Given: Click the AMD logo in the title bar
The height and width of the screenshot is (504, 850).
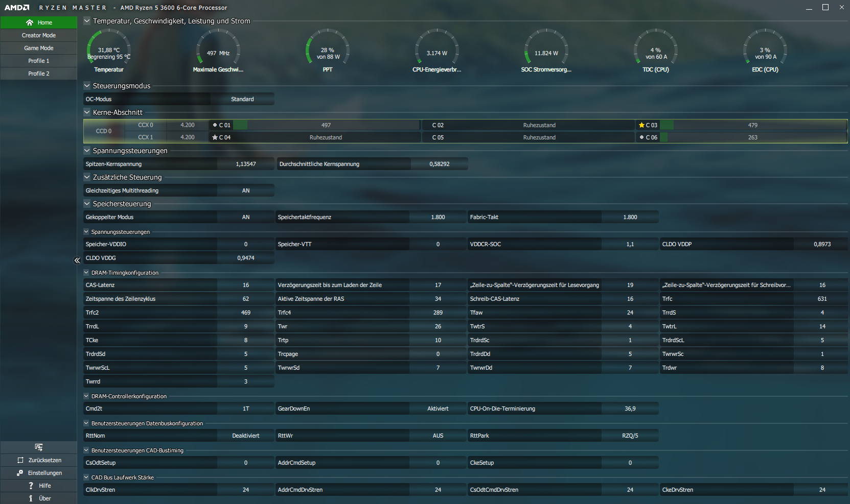Looking at the screenshot, I should (17, 8).
